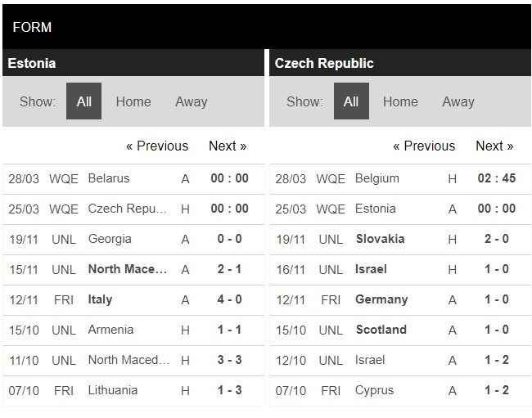Open Estonia match against Belarus

tap(109, 178)
